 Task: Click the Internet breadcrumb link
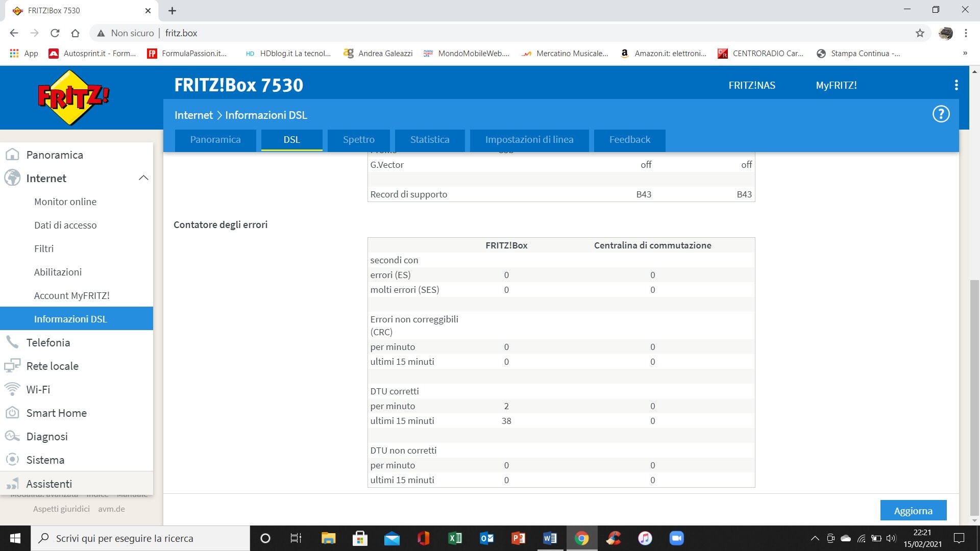193,115
